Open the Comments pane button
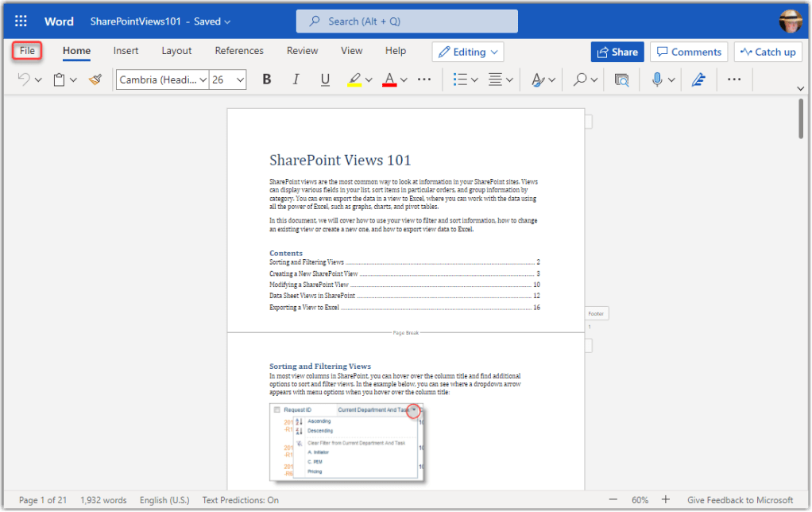Image resolution: width=812 pixels, height=512 pixels. tap(688, 52)
